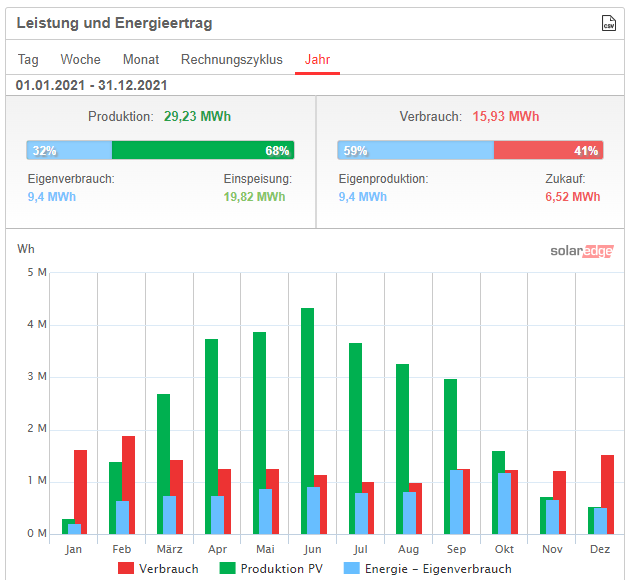Toggle Verbrauch series via red legend swatch
Image resolution: width=630 pixels, height=580 pixels.
pos(126,568)
